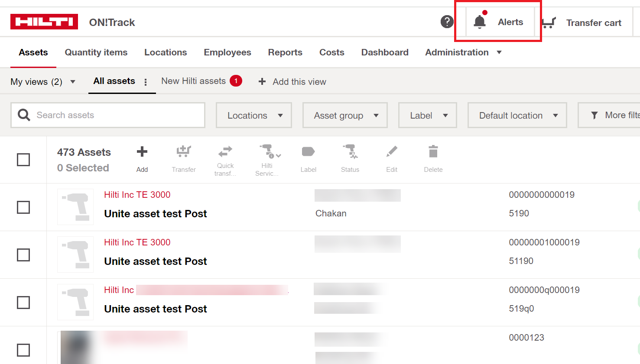Click scan code 51190
Viewport: 640px width, 364px height.
click(521, 261)
